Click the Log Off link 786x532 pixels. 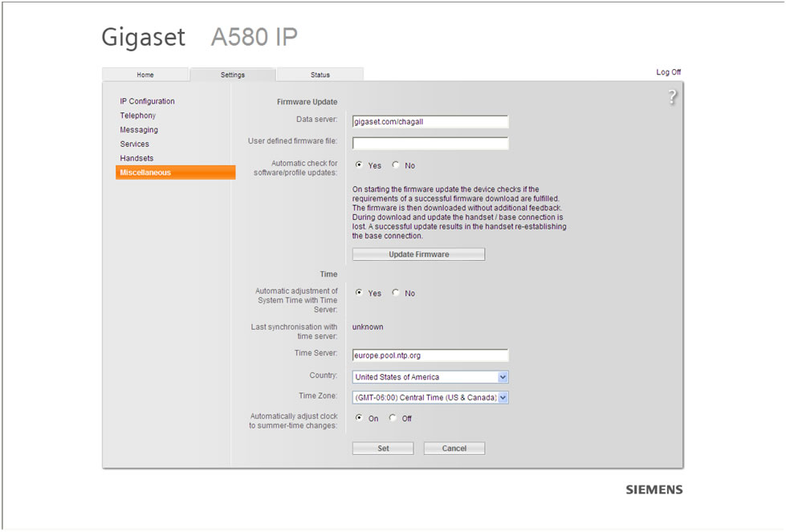[x=668, y=72]
